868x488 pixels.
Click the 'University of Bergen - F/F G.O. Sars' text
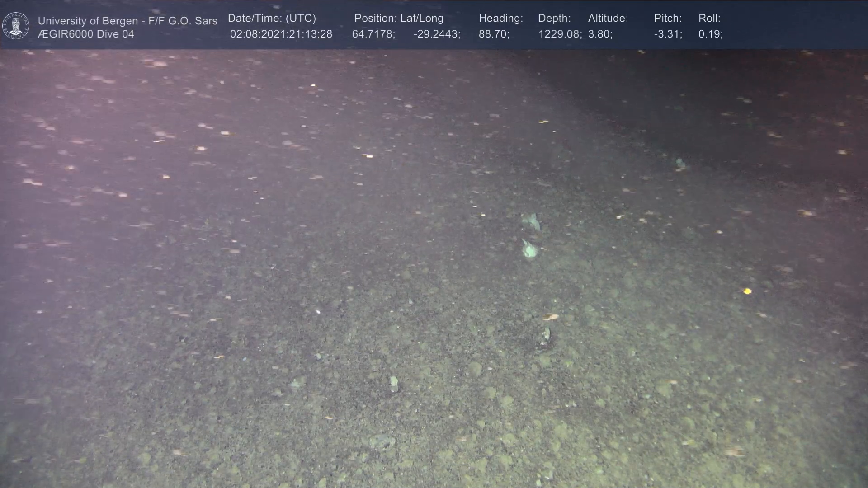click(127, 21)
